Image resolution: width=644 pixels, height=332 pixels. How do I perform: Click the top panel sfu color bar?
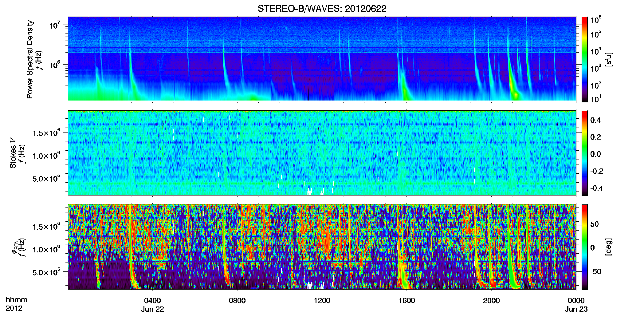tap(585, 59)
